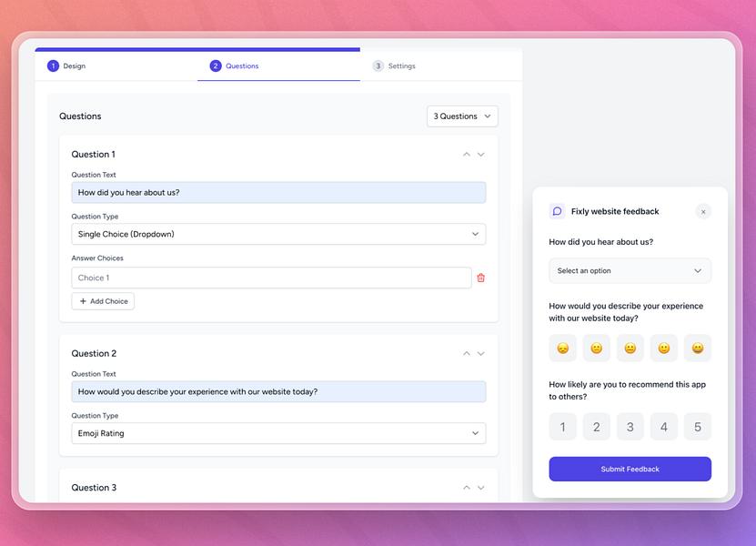756x546 pixels.
Task: Click step 3 circle icon for Settings
Action: point(378,66)
